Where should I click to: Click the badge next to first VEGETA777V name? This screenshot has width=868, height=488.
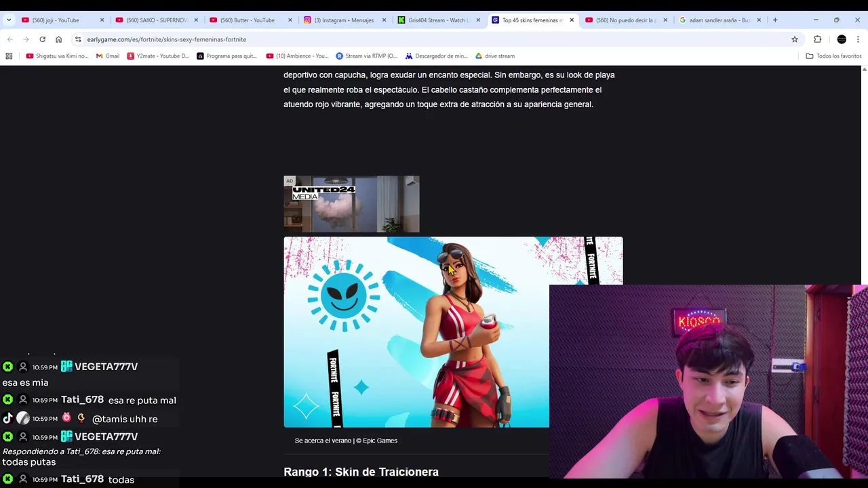(66, 367)
